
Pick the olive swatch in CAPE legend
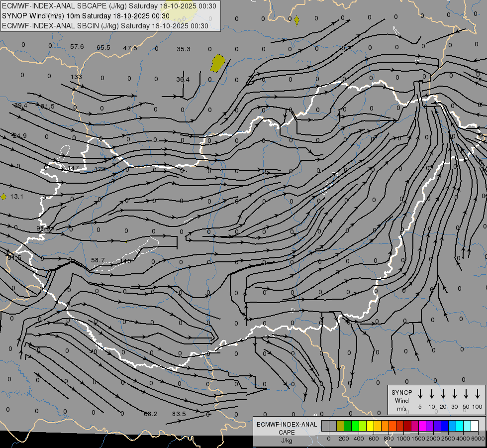pos(340,426)
